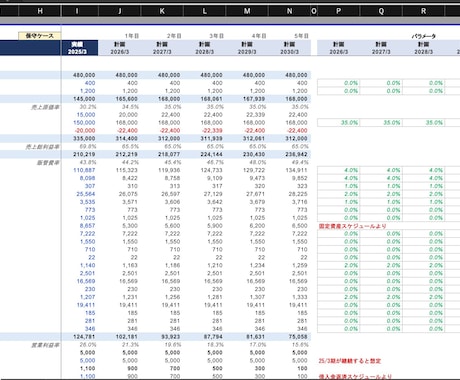This screenshot has width=460, height=380.
Task: Select column header R
Action: pos(423,11)
